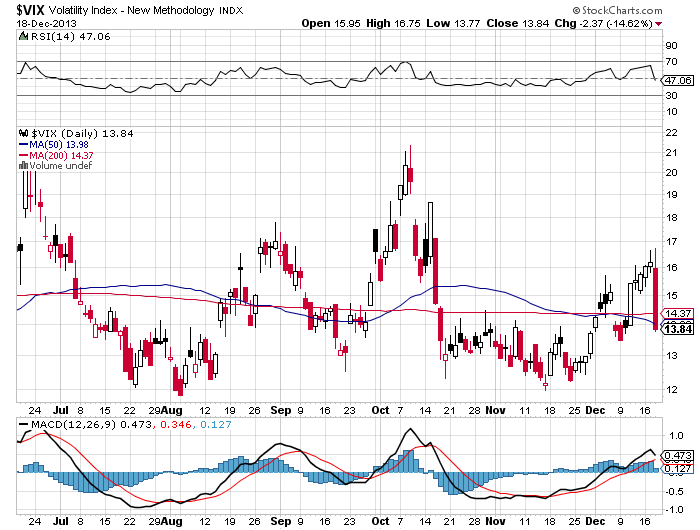
Task: Click the Chg -2.37 (-14.62%) text
Action: (604, 23)
